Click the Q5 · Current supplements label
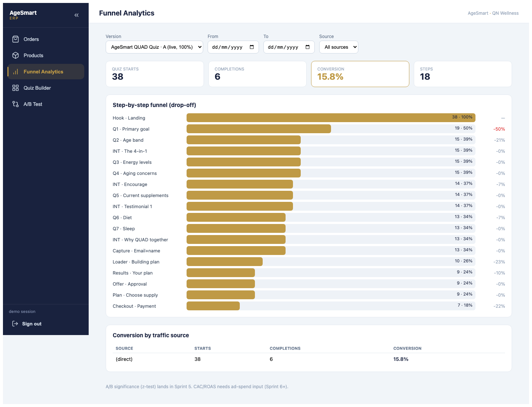Image resolution: width=532 pixels, height=407 pixels. pyautogui.click(x=140, y=195)
